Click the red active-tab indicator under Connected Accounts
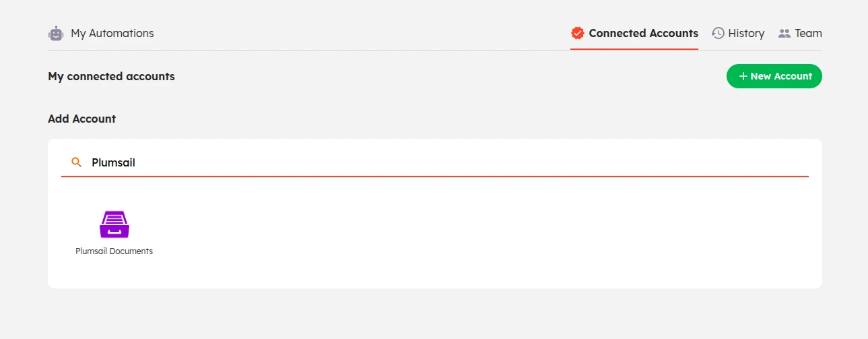 634,49
